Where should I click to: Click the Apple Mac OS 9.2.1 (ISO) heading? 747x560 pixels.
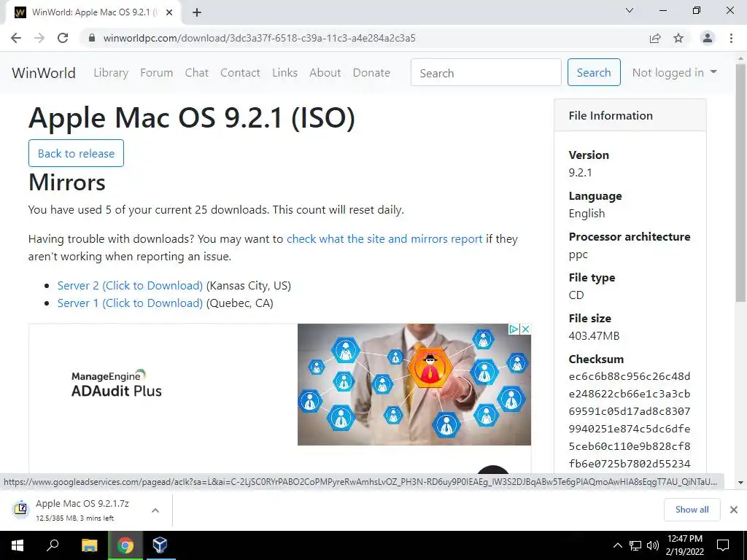pyautogui.click(x=192, y=117)
